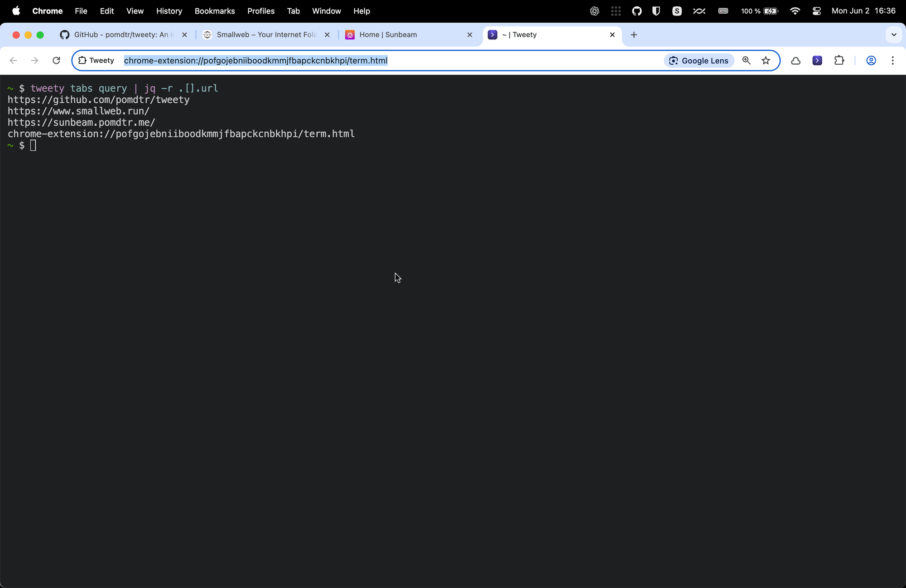The width and height of the screenshot is (906, 588).
Task: Bookmark this tab with star icon
Action: [766, 61]
